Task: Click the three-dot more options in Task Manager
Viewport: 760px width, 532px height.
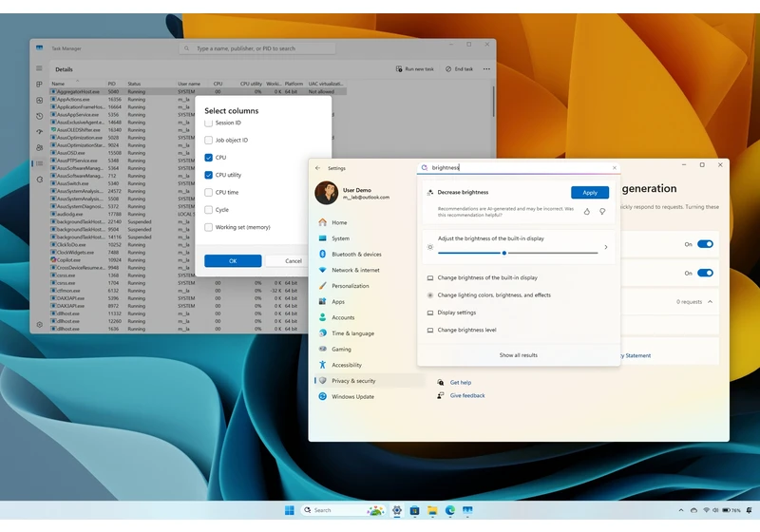Action: pyautogui.click(x=486, y=68)
